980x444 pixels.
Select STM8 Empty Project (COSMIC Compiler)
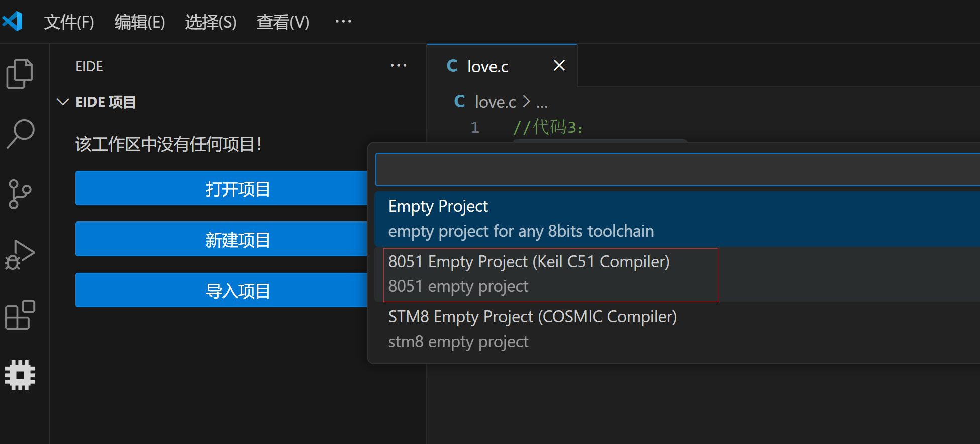point(677,329)
